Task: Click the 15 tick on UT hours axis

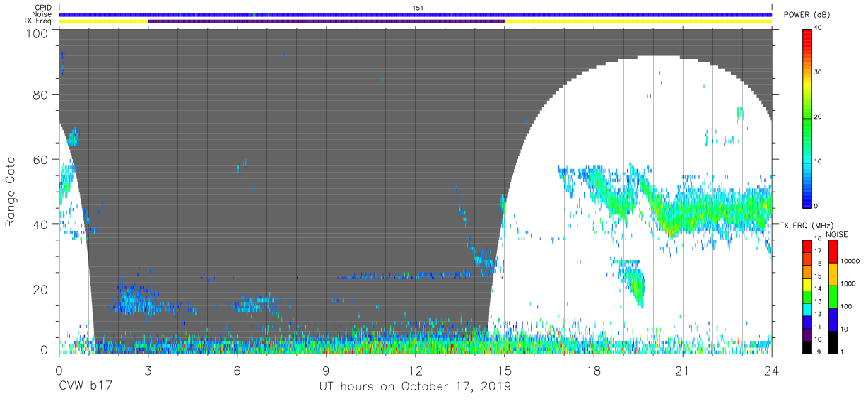Action: [505, 370]
